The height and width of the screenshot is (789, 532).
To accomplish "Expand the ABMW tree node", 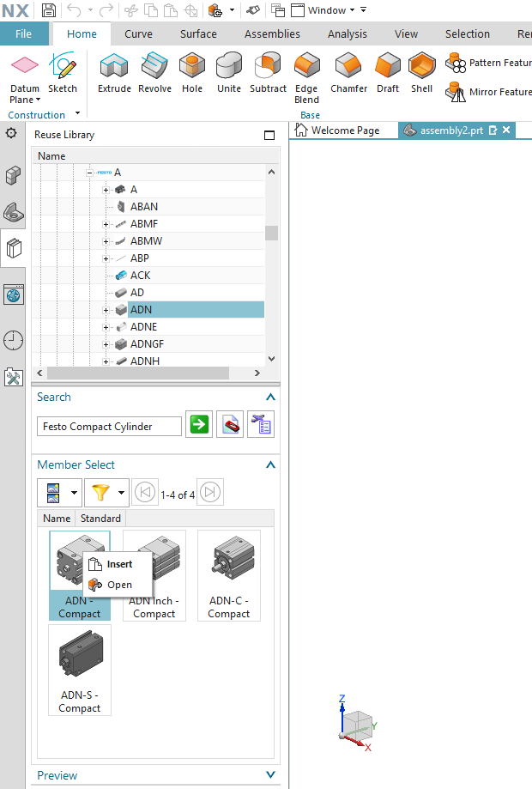I will tap(106, 241).
